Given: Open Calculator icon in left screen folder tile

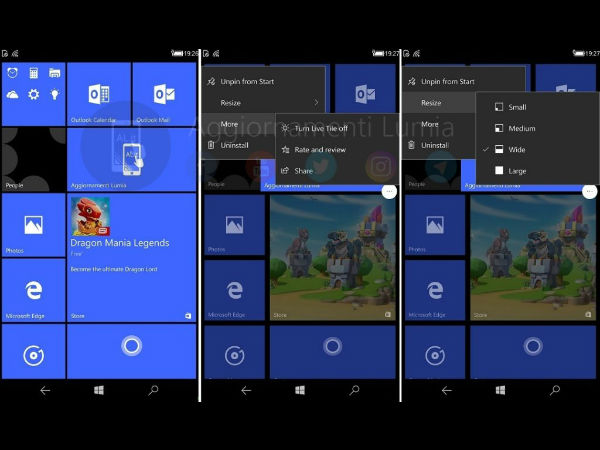Looking at the screenshot, I should click(x=34, y=73).
